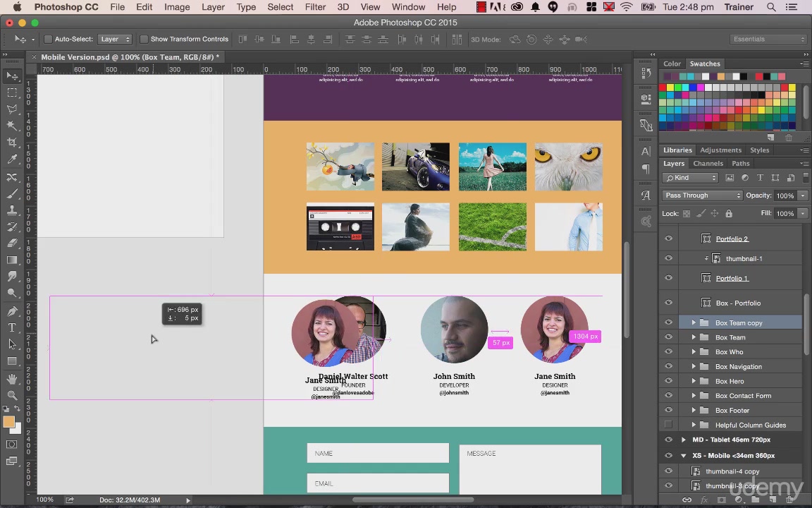Viewport: 812px width, 508px height.
Task: Click the lock all layer icon
Action: tap(729, 213)
